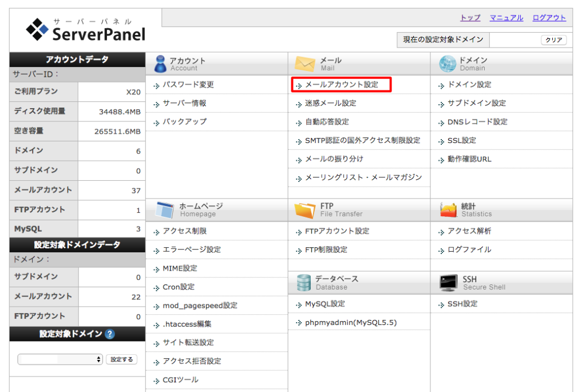Click the 設定する button
The image size is (586, 392).
tap(122, 359)
